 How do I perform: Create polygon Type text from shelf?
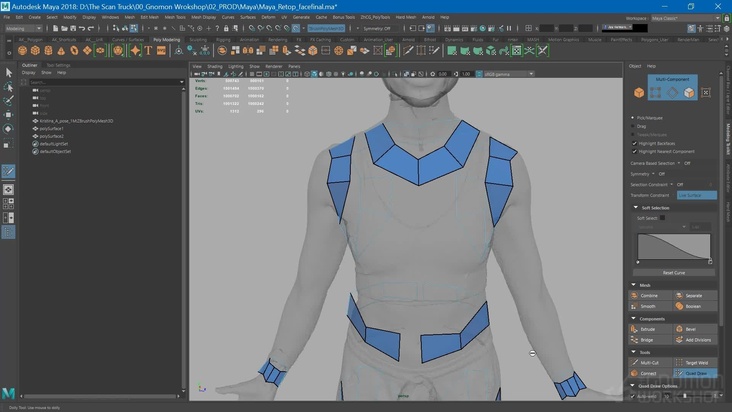pyautogui.click(x=148, y=50)
